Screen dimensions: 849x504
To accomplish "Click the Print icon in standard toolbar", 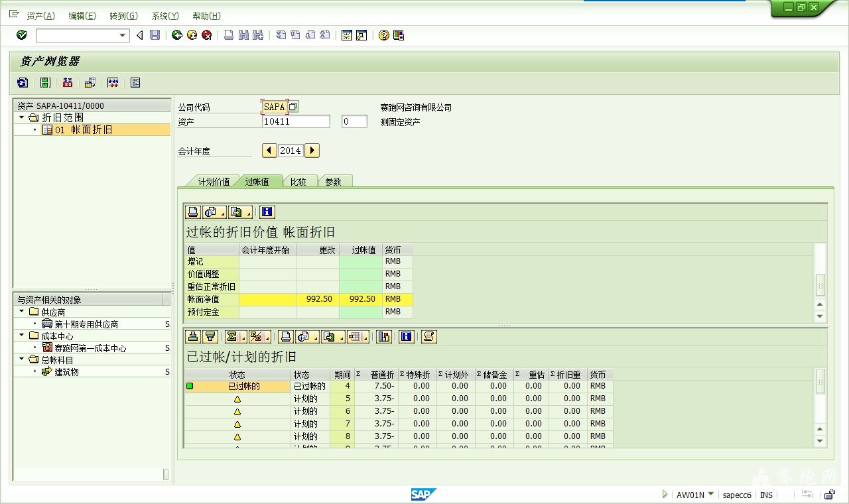I will [229, 35].
